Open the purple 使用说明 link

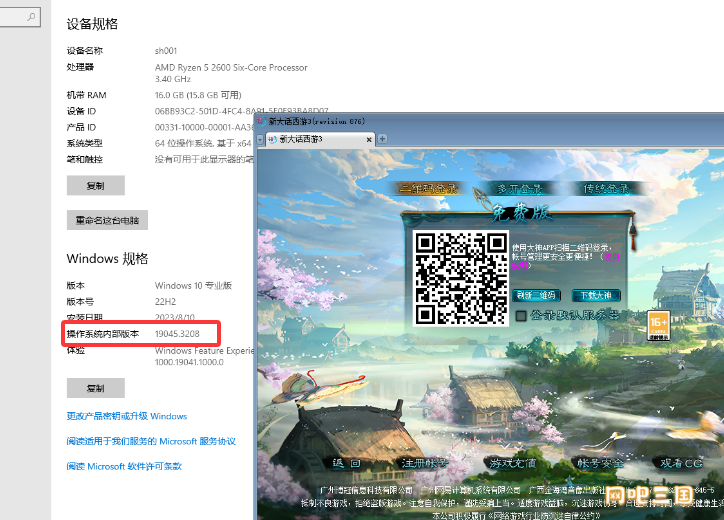point(612,257)
